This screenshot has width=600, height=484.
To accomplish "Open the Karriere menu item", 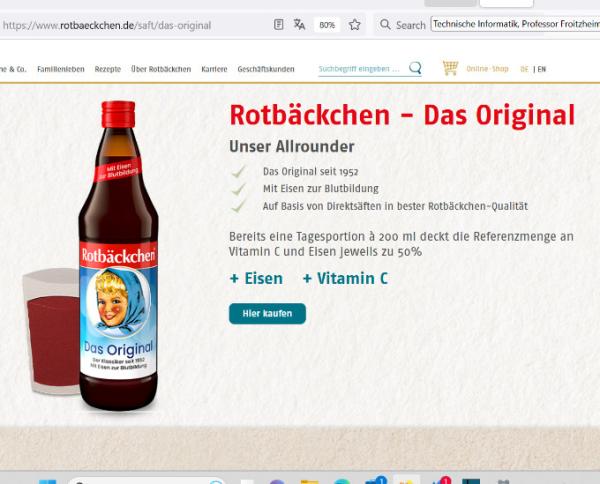I will click(x=214, y=69).
